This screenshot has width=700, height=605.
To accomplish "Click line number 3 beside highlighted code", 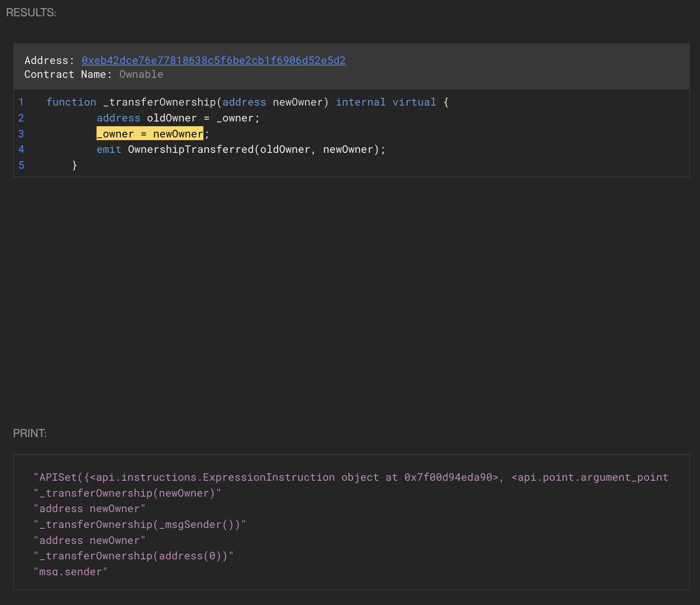I will point(21,134).
